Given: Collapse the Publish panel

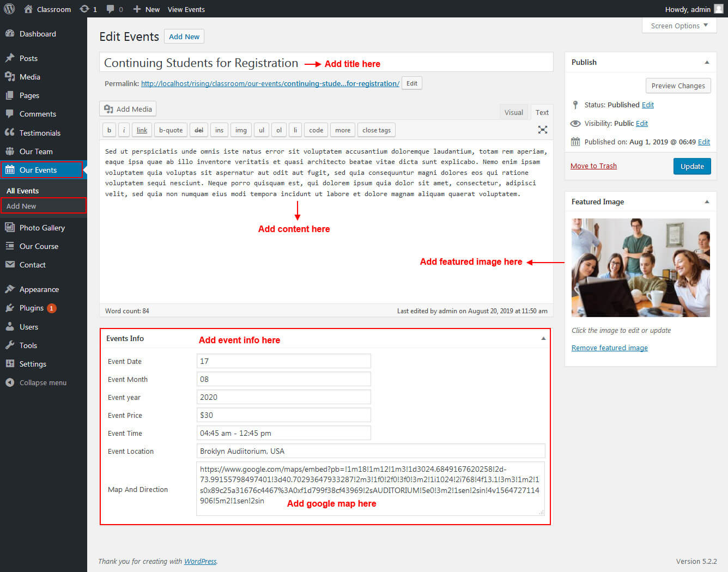Looking at the screenshot, I should pyautogui.click(x=707, y=62).
